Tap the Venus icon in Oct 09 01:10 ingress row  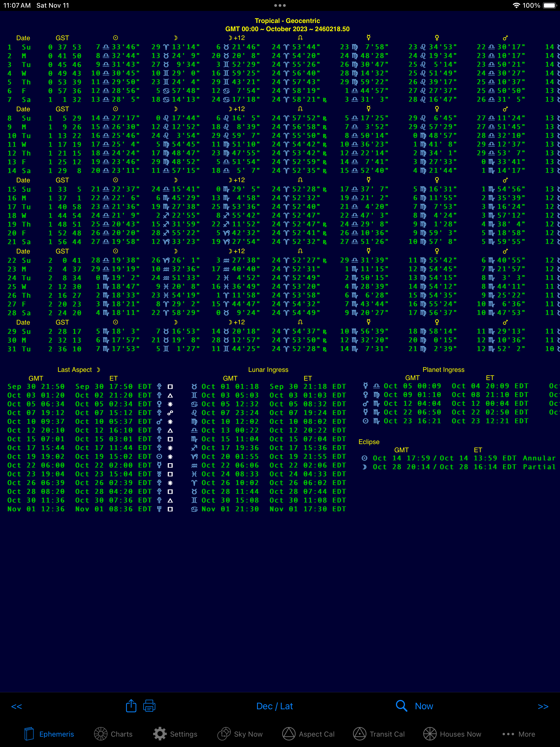[x=365, y=395]
